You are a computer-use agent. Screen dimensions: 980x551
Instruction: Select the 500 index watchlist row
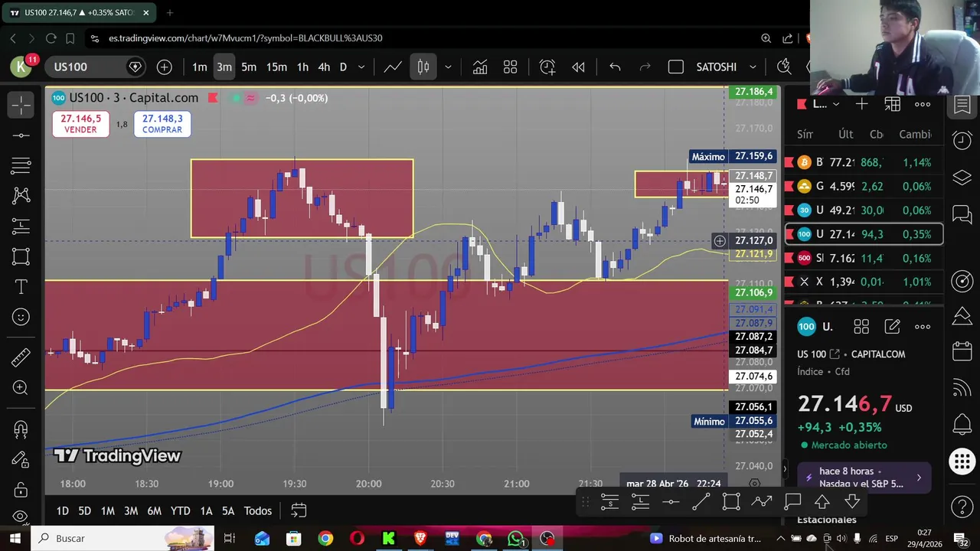(x=864, y=259)
